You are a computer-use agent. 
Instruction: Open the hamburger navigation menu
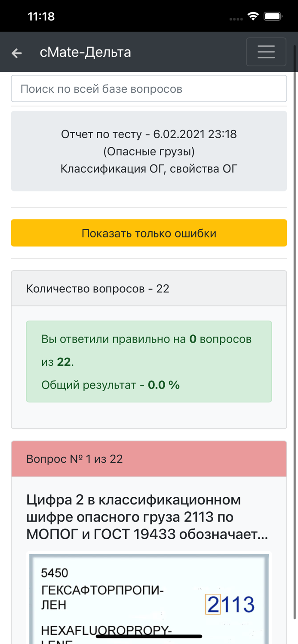click(x=266, y=52)
